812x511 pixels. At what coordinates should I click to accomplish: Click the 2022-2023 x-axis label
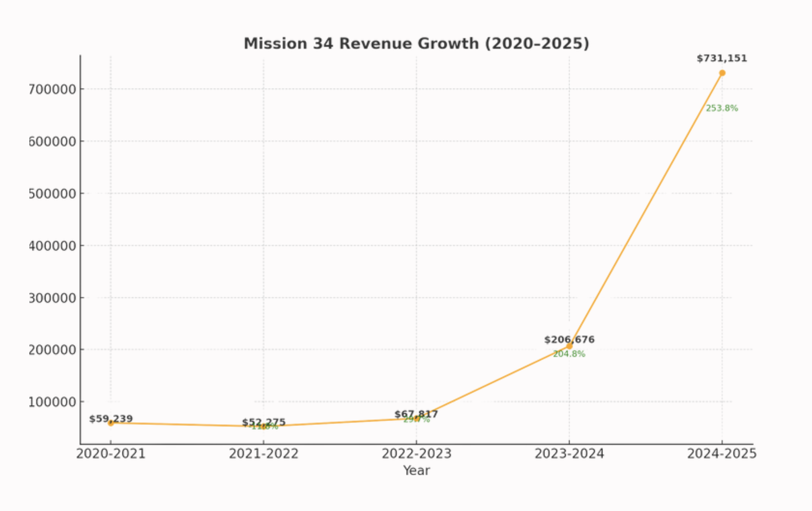pyautogui.click(x=416, y=454)
